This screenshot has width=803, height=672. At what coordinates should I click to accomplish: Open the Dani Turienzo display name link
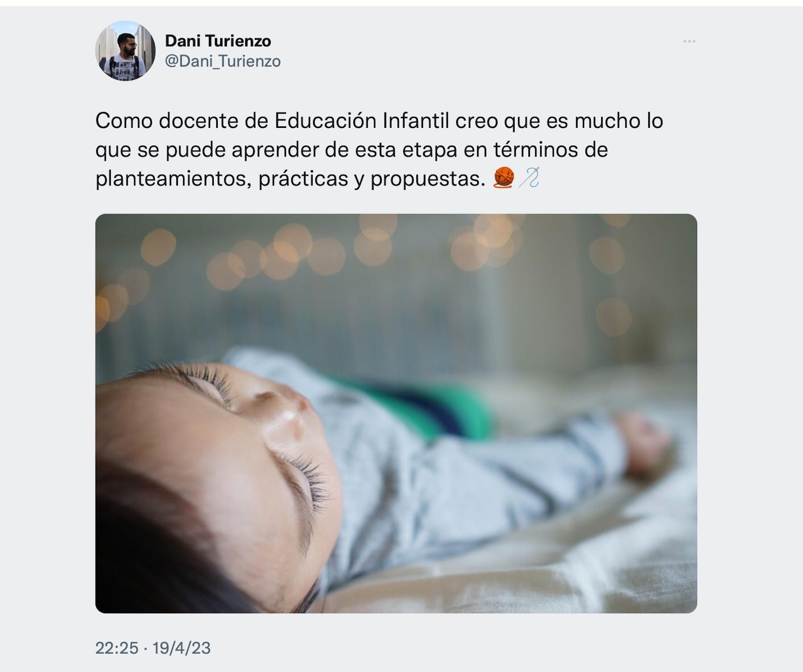218,41
